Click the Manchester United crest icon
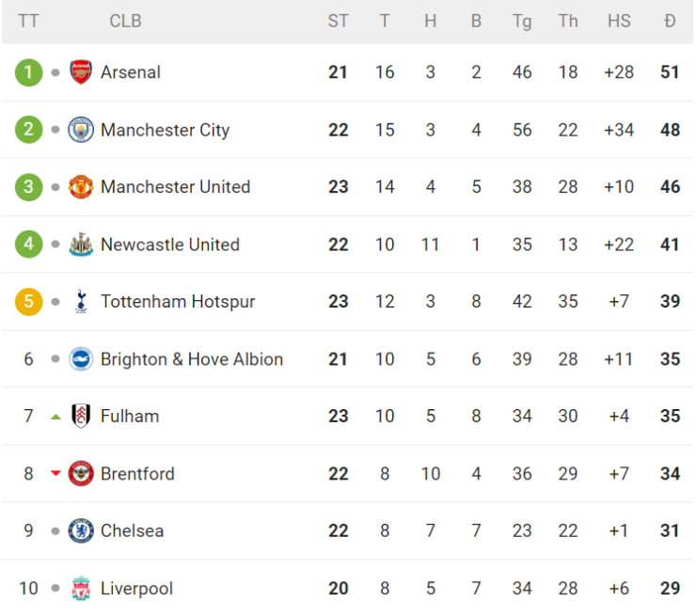696x616 pixels. (81, 187)
